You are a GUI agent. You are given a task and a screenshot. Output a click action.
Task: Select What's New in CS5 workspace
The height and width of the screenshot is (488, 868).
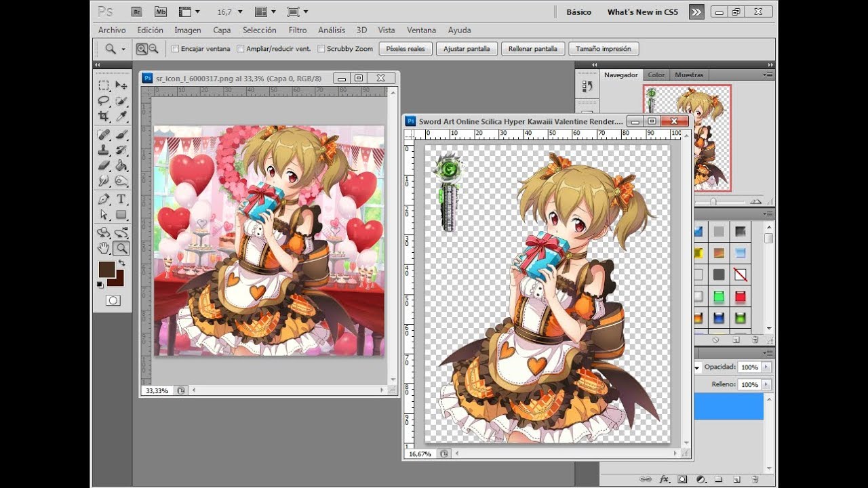coord(642,12)
